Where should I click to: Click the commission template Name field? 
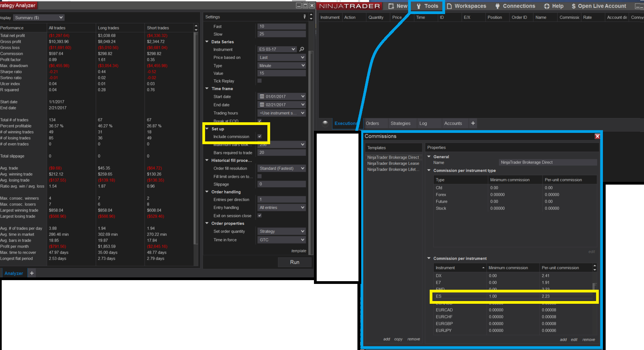[x=548, y=162]
